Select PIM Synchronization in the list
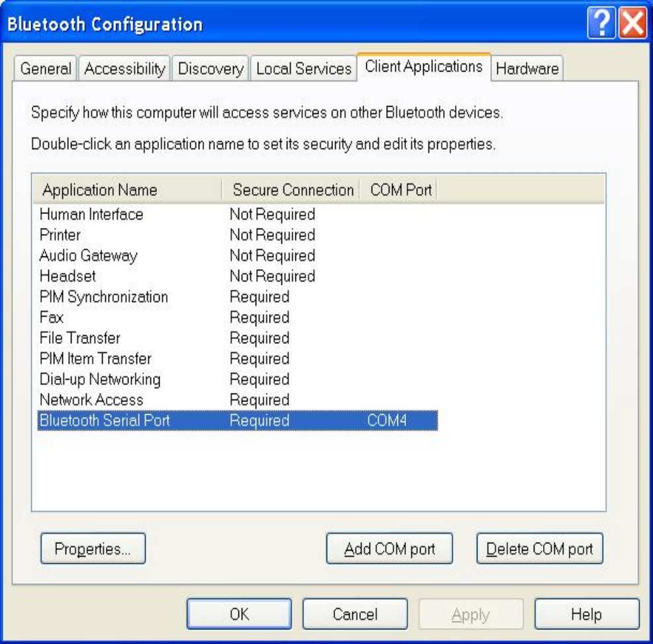Screen dimensions: 653x644 pyautogui.click(x=237, y=297)
